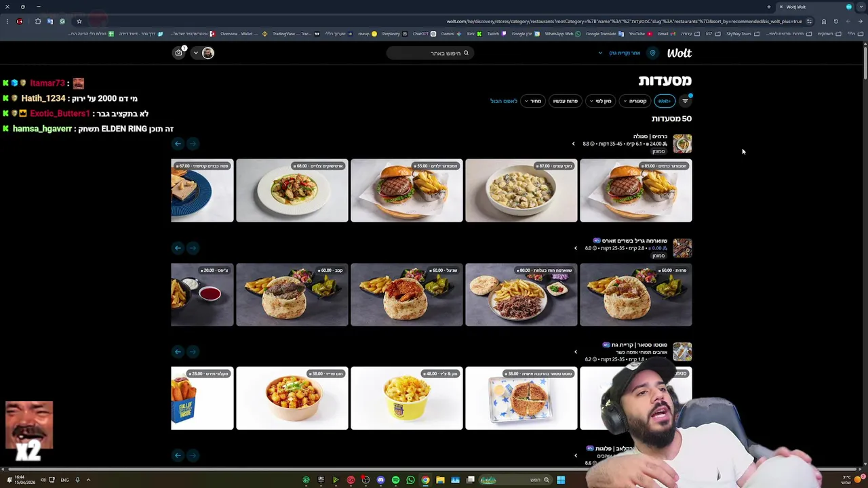The image size is (868, 488).
Task: Click the Wolt site search field
Action: [430, 53]
